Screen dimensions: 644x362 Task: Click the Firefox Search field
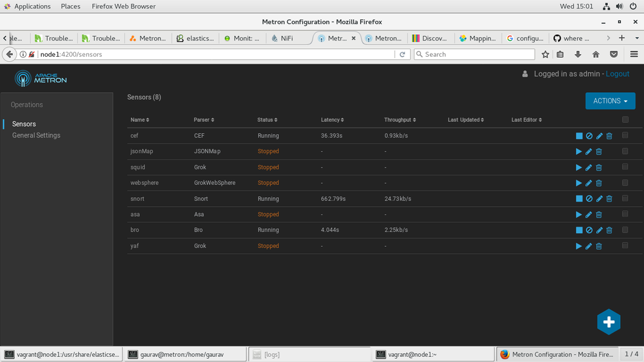tap(474, 54)
